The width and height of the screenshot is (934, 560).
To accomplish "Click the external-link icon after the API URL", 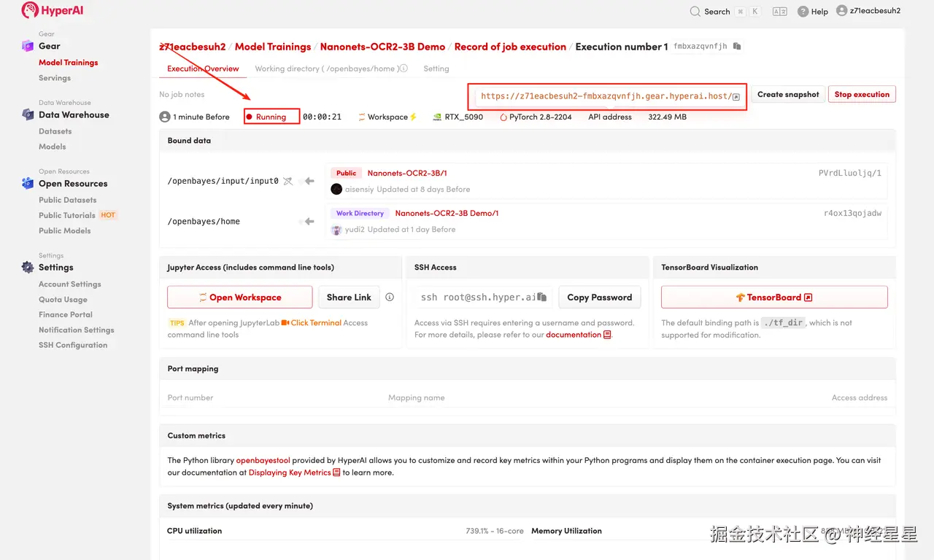I will tap(736, 97).
